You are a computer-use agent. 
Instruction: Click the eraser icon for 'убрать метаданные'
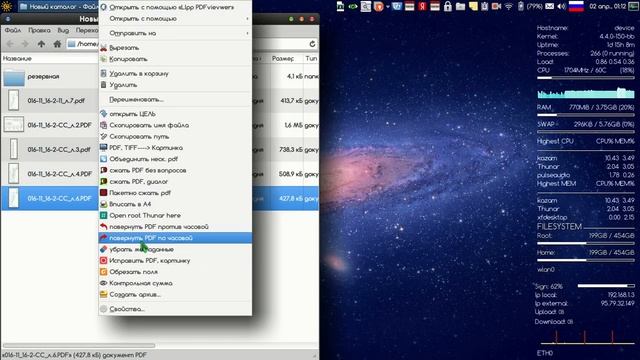(104, 249)
